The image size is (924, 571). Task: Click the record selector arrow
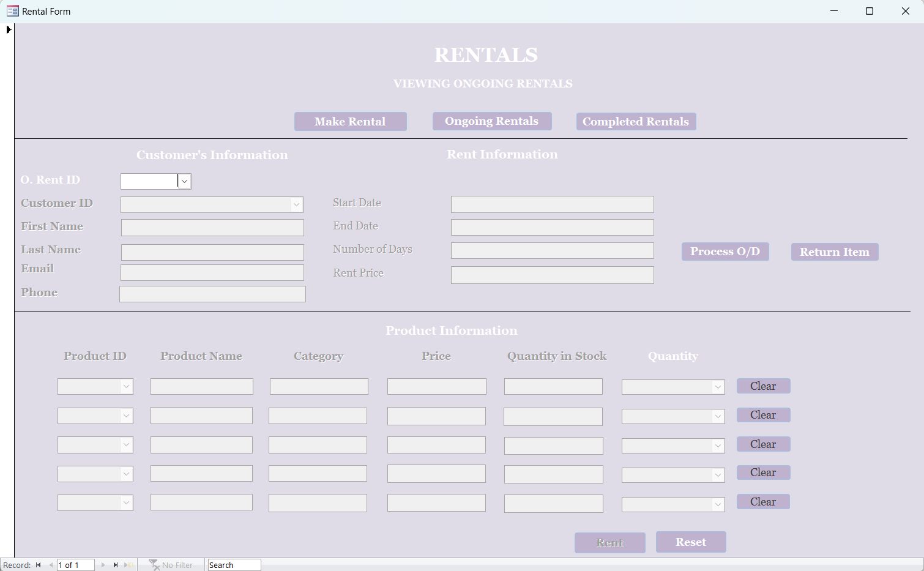9,29
